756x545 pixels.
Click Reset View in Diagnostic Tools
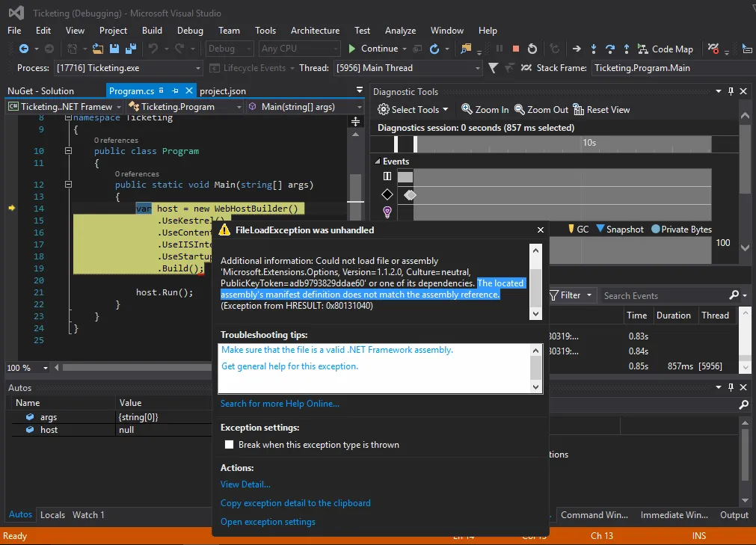click(x=601, y=110)
